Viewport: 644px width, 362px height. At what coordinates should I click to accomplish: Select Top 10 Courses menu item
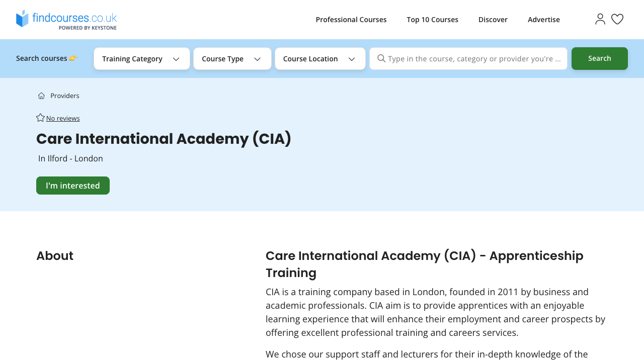click(433, 19)
